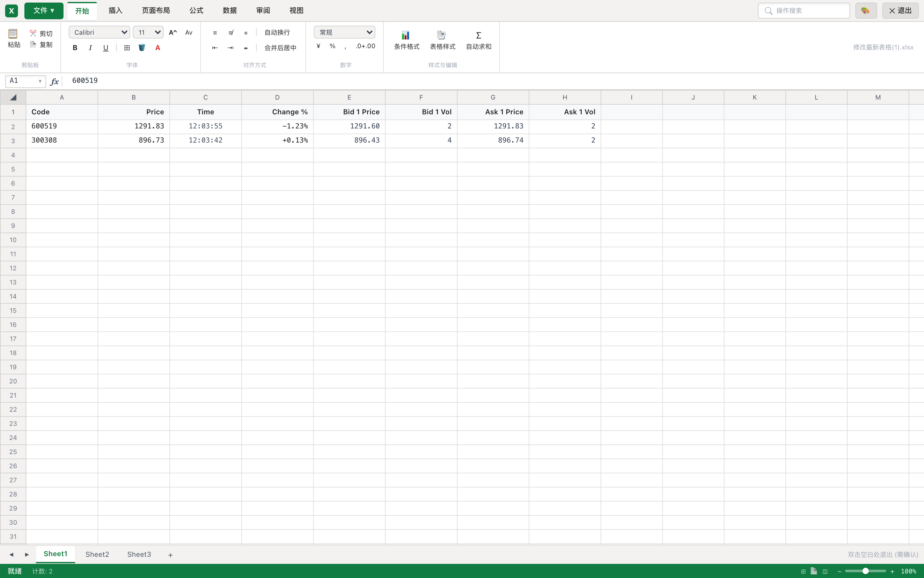This screenshot has height=578, width=924.
Task: Switch to the 插入 ribbon tab
Action: (x=115, y=11)
